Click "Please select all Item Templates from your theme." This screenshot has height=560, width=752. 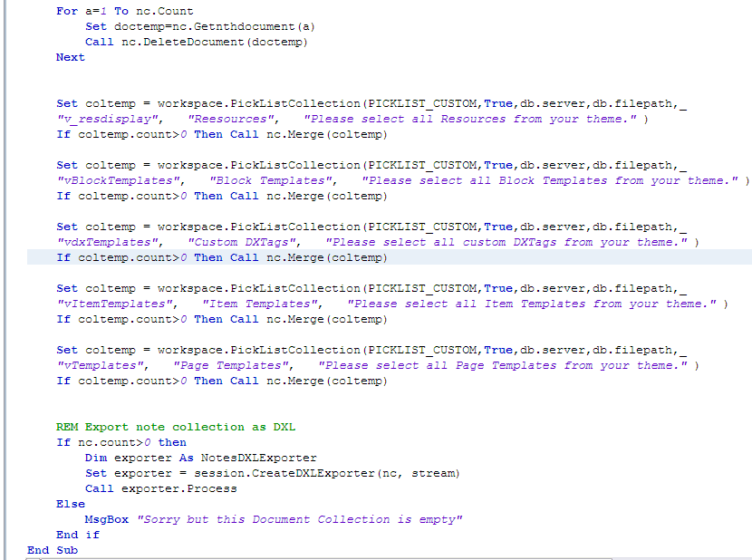pyautogui.click(x=533, y=304)
